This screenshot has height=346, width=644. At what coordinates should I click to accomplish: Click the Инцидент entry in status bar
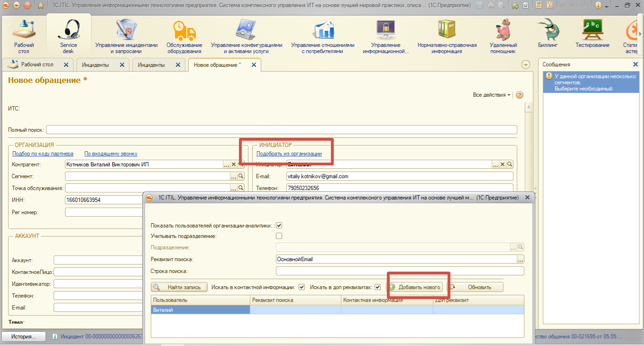coord(97,337)
